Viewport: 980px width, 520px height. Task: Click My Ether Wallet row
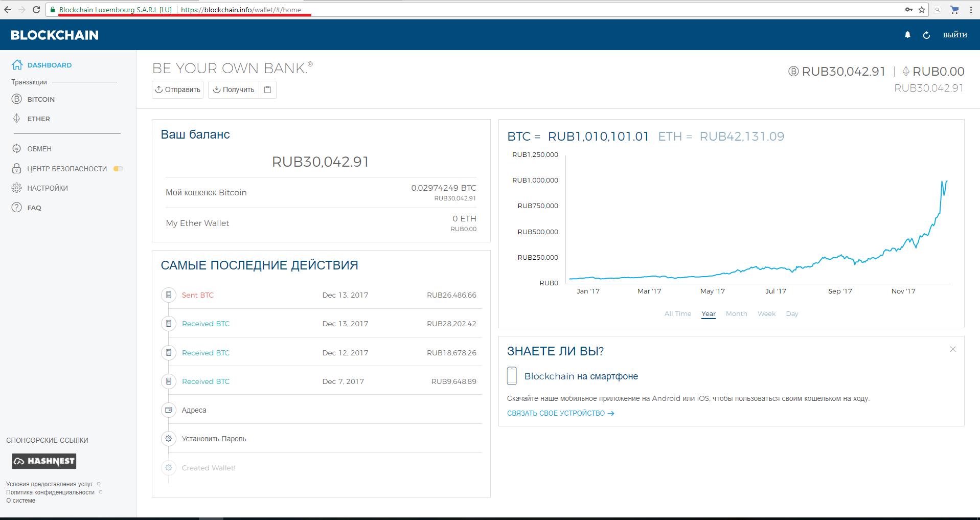[321, 223]
